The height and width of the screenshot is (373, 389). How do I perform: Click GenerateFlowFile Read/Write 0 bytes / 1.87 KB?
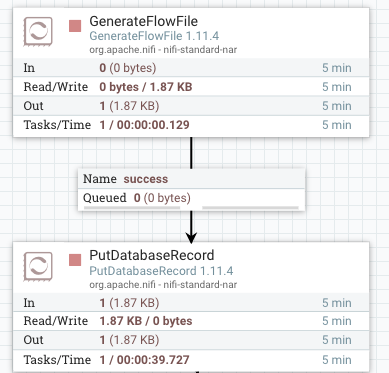(x=146, y=87)
